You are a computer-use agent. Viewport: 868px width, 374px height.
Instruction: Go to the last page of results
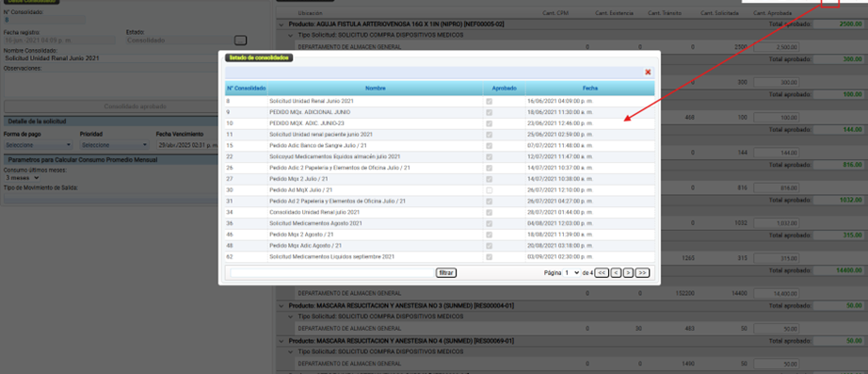pyautogui.click(x=642, y=272)
